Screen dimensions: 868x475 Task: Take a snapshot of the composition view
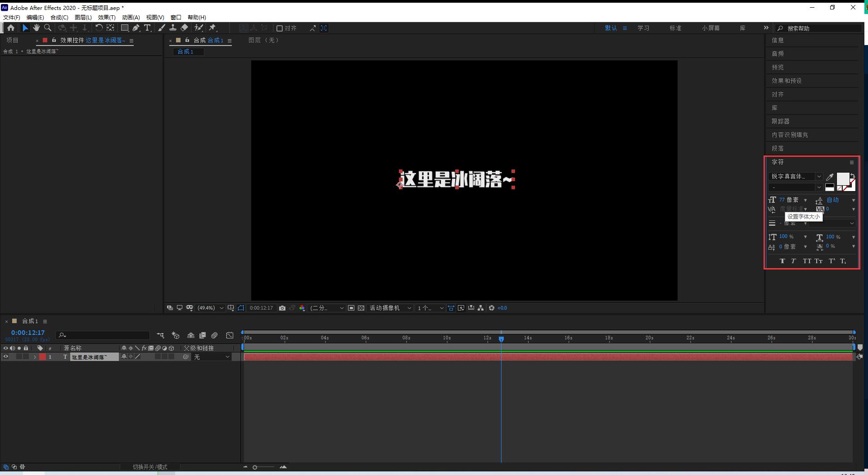[282, 308]
